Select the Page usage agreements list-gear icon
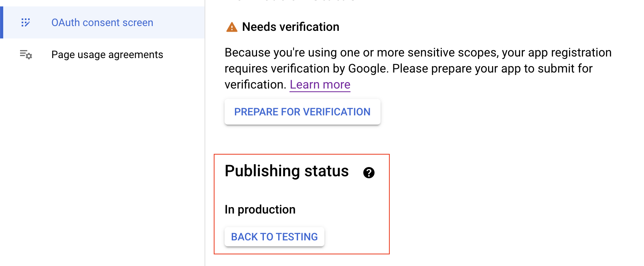Screen dimensions: 644x266 coord(25,55)
